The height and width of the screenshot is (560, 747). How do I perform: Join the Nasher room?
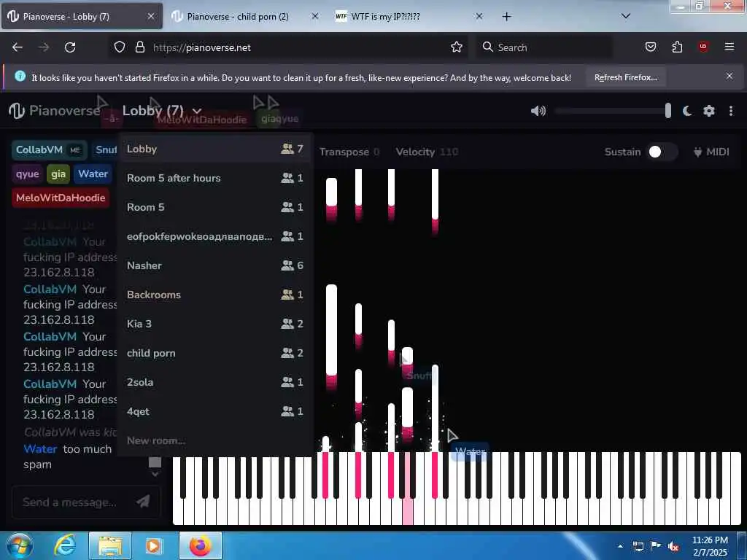tap(215, 265)
